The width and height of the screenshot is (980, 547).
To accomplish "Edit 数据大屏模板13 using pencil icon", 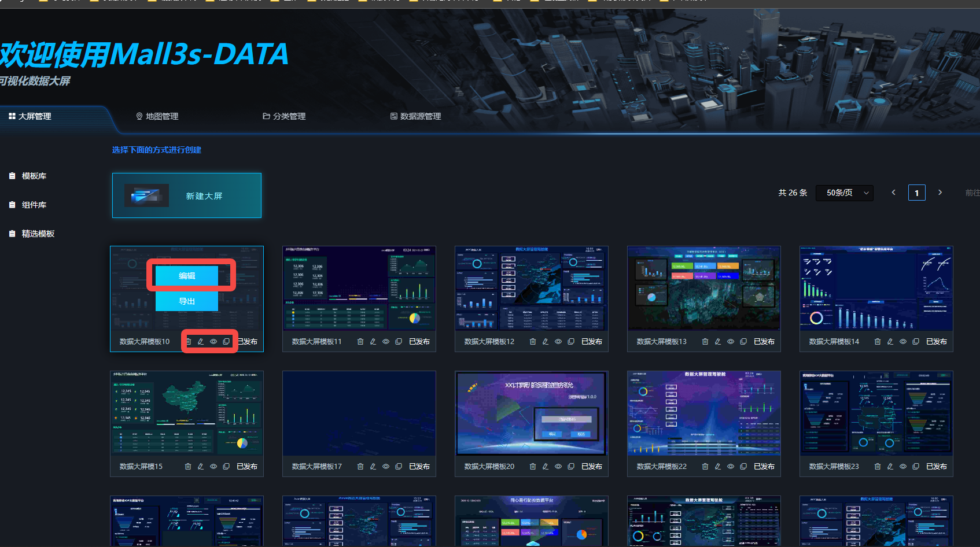I will (x=718, y=342).
